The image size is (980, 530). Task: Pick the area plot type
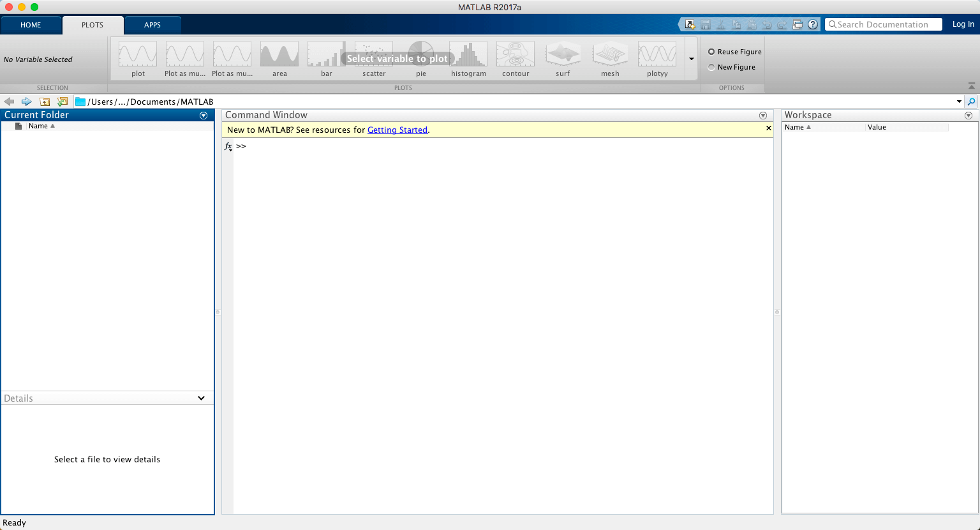pos(279,59)
